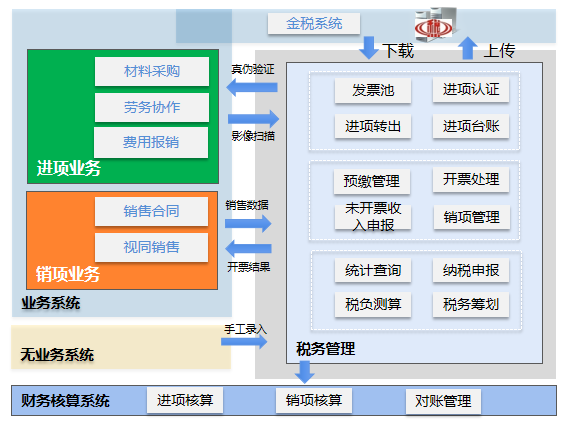571x427 pixels.
Task: Select the 金税系统 box
Action: (314, 24)
